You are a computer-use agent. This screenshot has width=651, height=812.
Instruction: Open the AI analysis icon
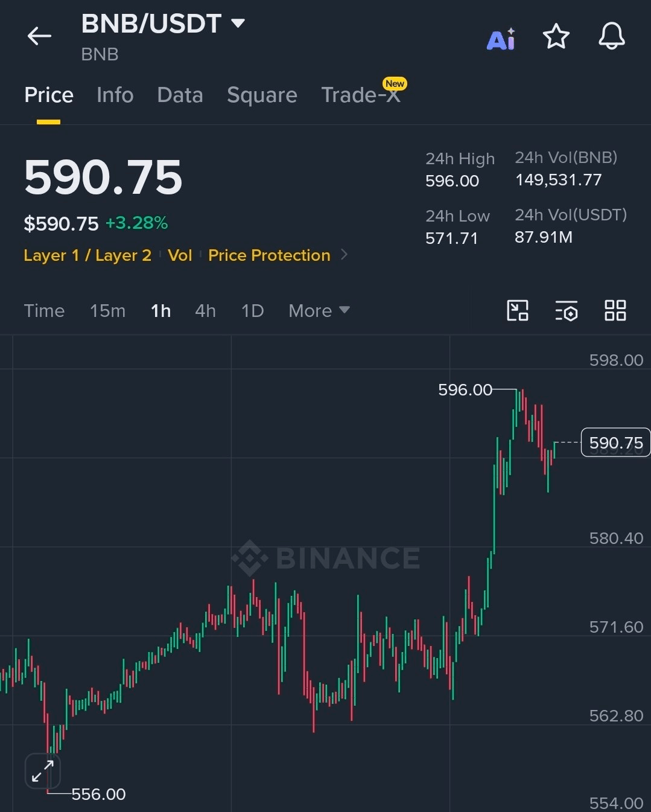pos(501,39)
